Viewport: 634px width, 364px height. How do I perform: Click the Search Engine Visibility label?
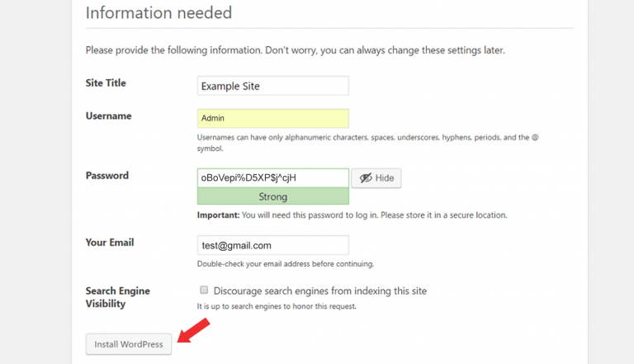[x=117, y=297]
